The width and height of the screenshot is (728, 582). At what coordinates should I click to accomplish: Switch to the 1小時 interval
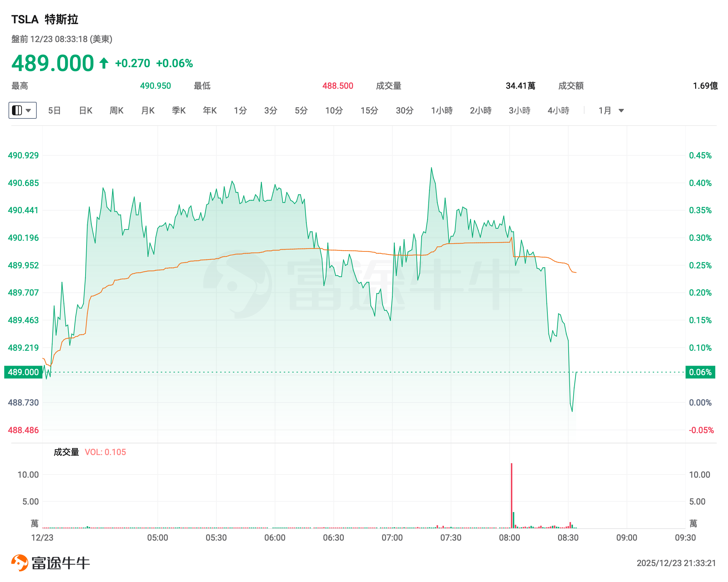(442, 111)
